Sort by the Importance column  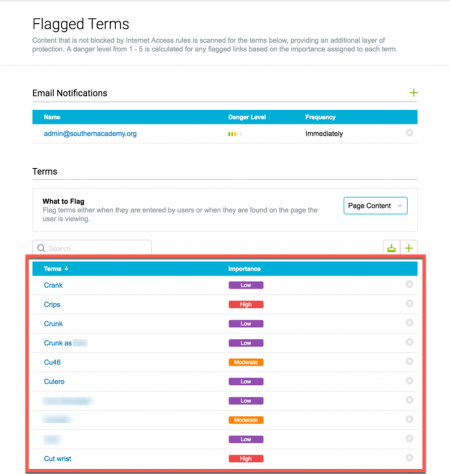tap(244, 269)
